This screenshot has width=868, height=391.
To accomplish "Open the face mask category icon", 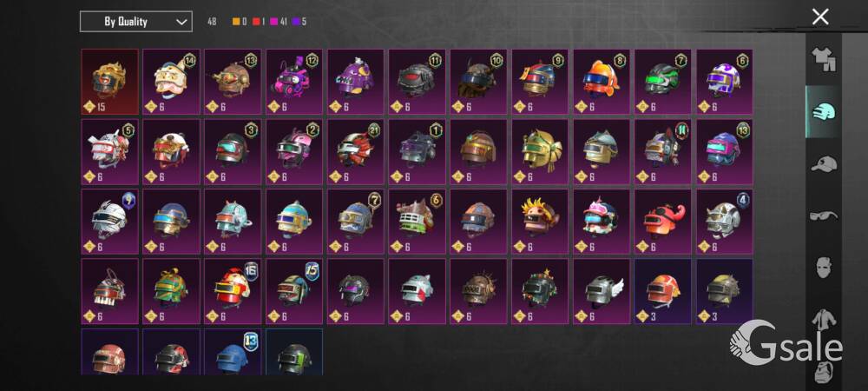I will [825, 268].
